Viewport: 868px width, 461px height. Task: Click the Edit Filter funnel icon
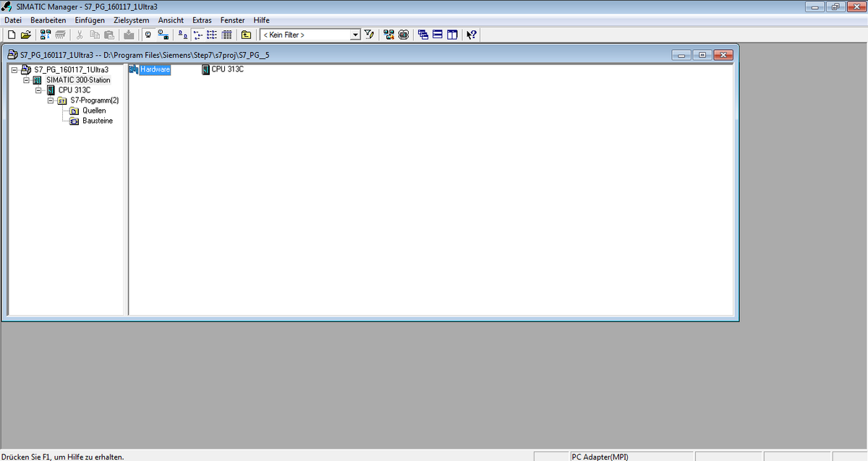click(370, 35)
